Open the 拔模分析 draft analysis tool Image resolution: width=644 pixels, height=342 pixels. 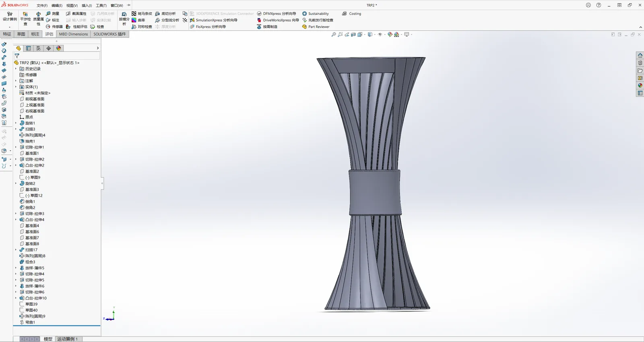click(x=124, y=19)
